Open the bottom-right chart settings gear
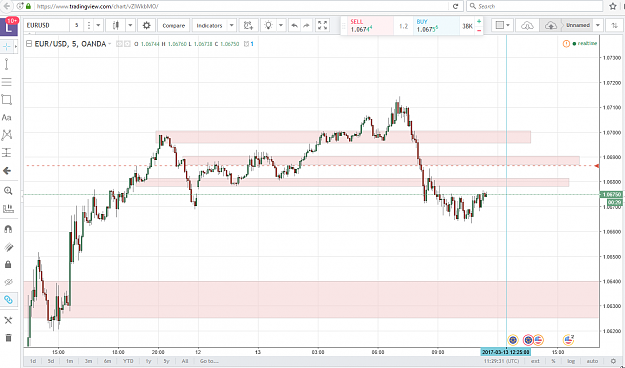625x368 pixels. click(x=614, y=361)
